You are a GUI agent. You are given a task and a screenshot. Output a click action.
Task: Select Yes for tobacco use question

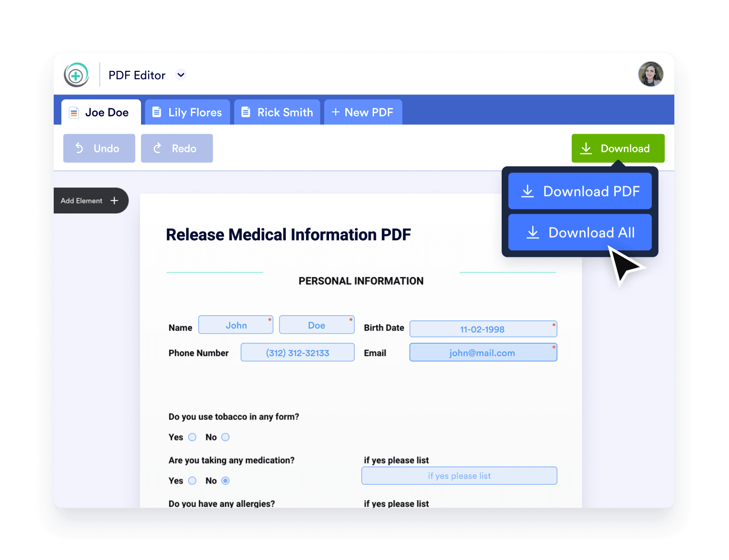click(x=192, y=437)
